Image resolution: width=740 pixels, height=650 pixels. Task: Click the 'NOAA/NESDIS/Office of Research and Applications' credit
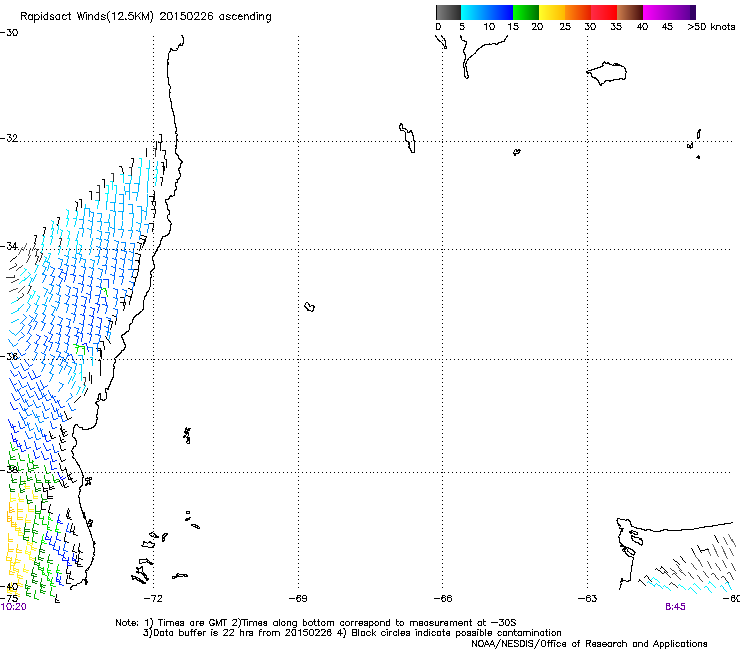click(x=589, y=644)
